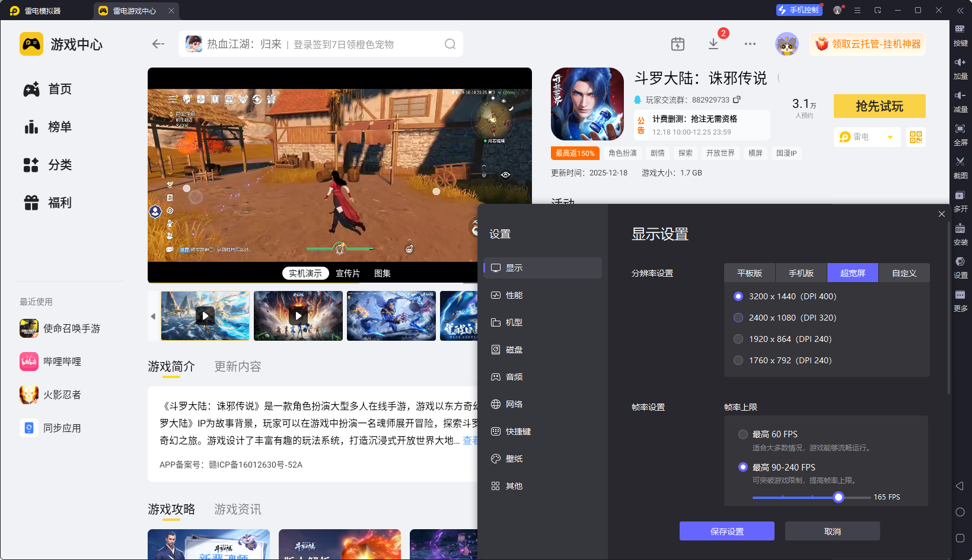Switch to 平板版 resolution tab
The height and width of the screenshot is (560, 972).
(750, 273)
